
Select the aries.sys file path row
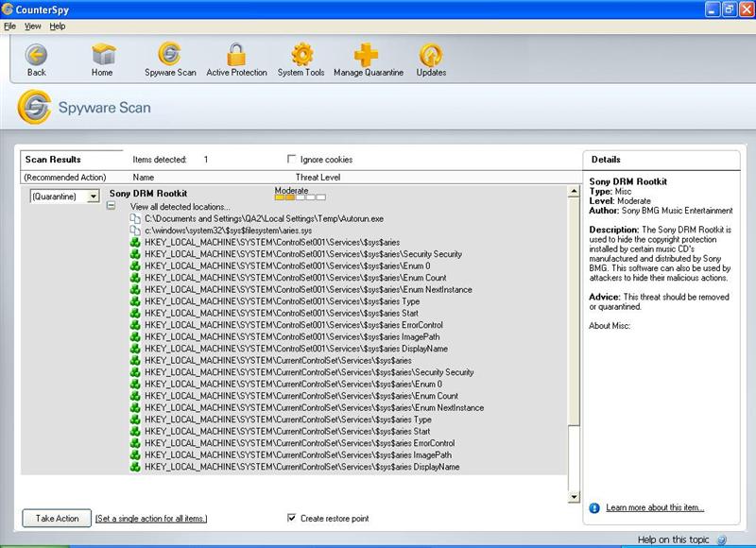228,231
